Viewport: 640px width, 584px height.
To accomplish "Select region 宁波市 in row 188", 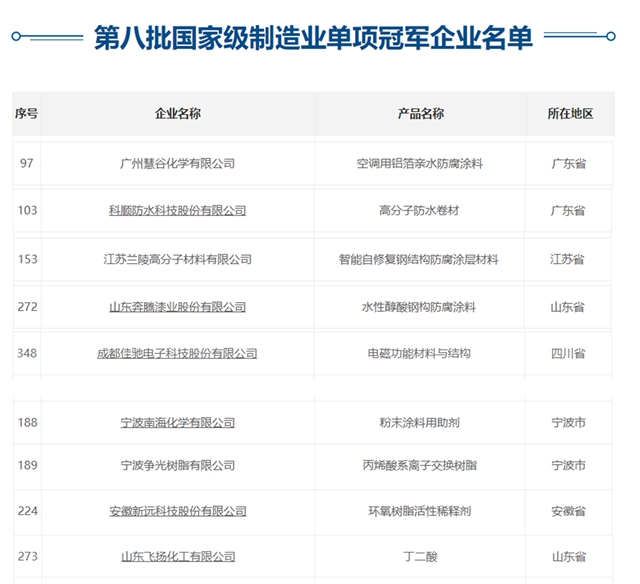I will click(569, 423).
